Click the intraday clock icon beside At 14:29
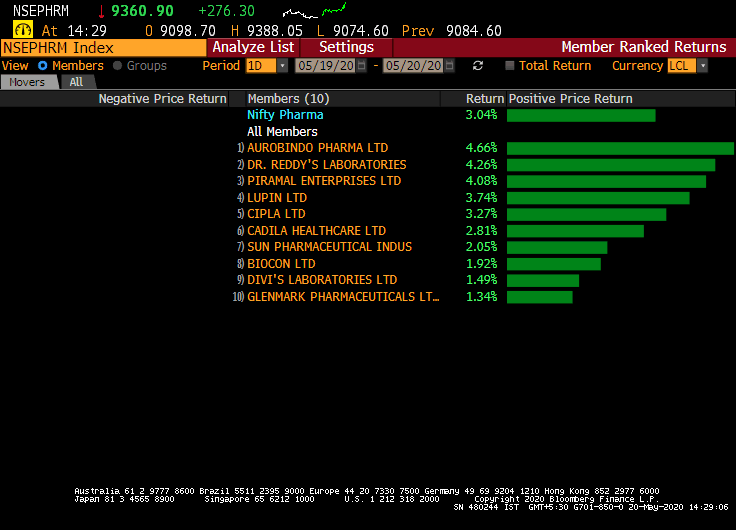Screen dimensions: 736x530 22,30
